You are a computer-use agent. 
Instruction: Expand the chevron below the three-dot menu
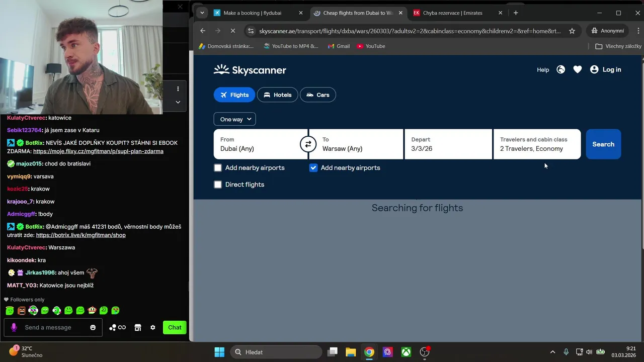tap(178, 102)
